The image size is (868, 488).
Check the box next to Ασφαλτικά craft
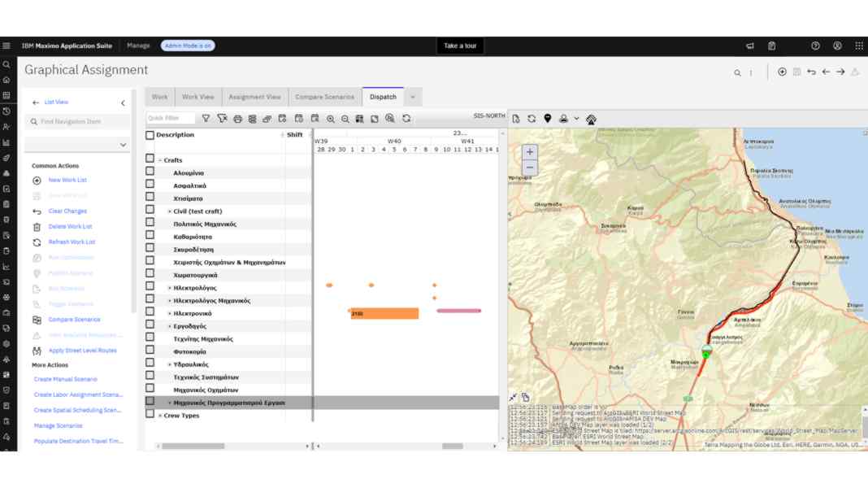150,185
